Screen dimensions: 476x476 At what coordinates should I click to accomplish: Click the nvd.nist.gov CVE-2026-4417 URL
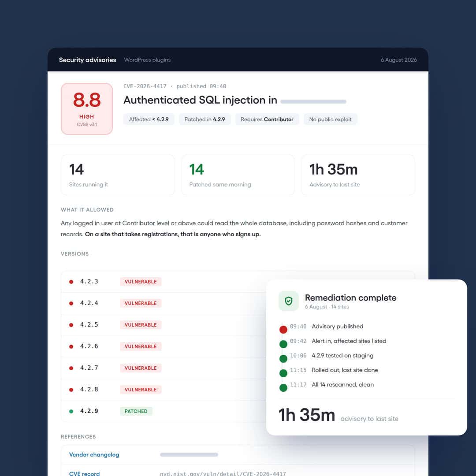click(x=223, y=473)
